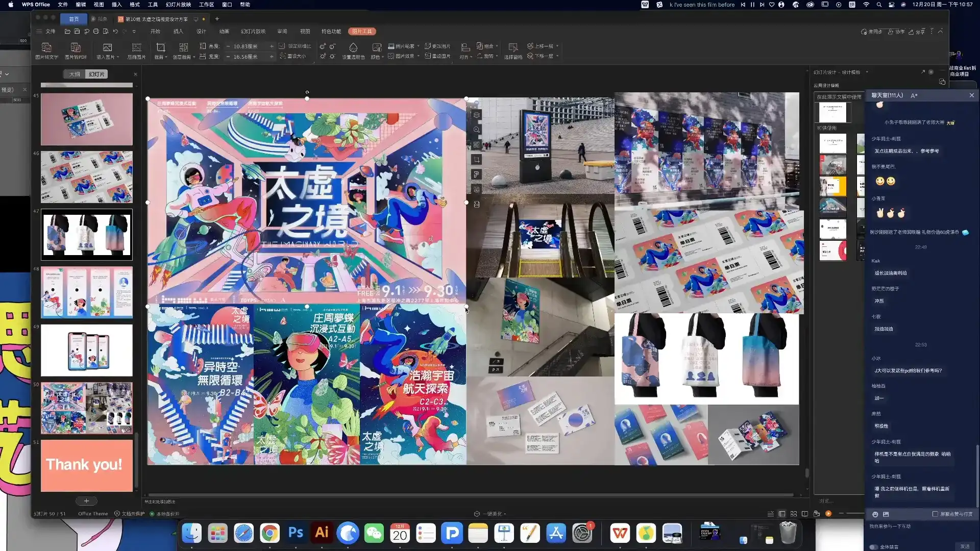Open 图片转PDF converter
Screen dimensions: 980x551
click(76, 51)
